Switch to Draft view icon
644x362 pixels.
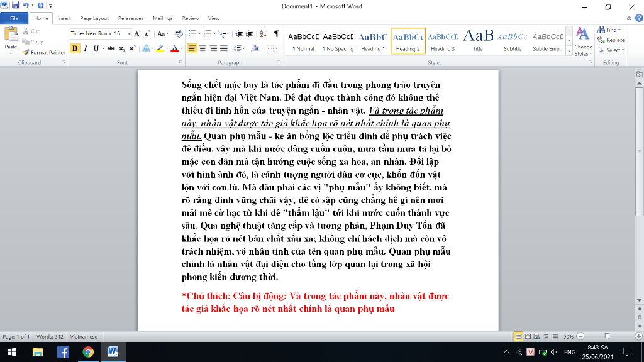click(555, 337)
